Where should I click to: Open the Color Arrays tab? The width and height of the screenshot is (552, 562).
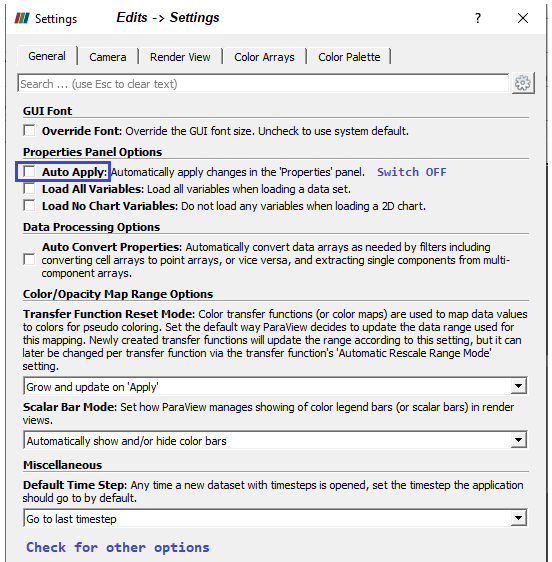pyautogui.click(x=264, y=57)
